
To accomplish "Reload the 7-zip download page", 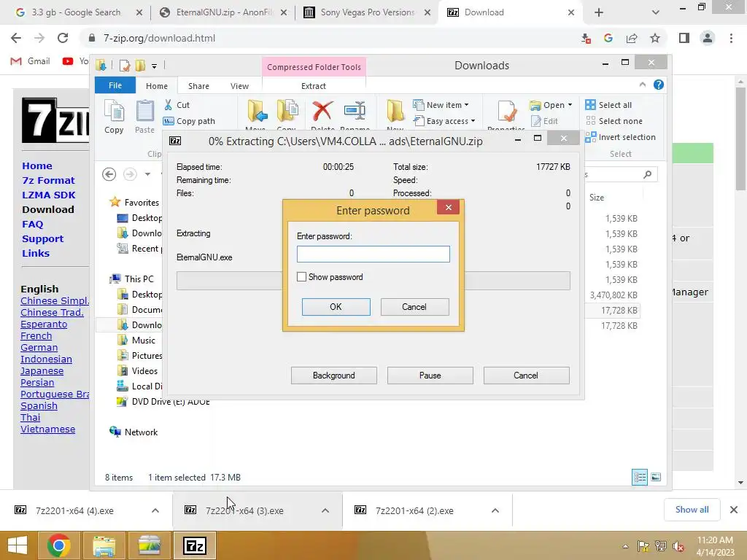I will pos(63,38).
